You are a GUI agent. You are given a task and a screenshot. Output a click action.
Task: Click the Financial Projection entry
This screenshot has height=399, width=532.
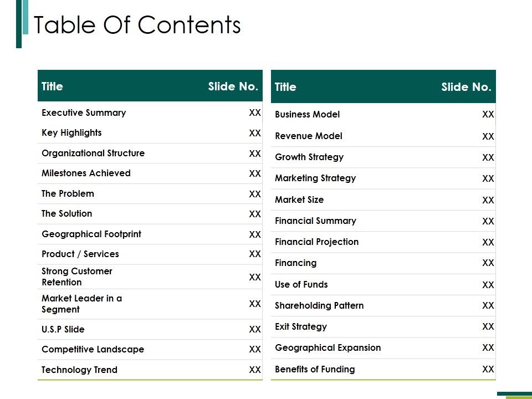[x=316, y=242]
